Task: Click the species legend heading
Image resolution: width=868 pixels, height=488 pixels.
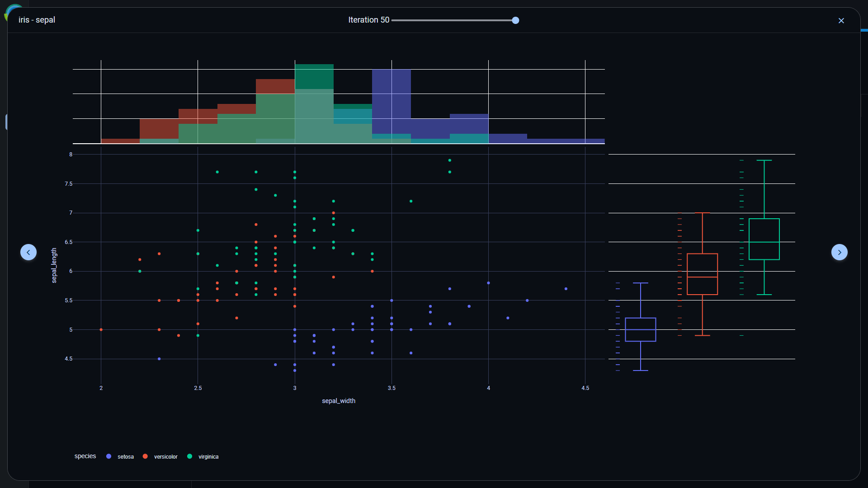Action: (x=85, y=456)
